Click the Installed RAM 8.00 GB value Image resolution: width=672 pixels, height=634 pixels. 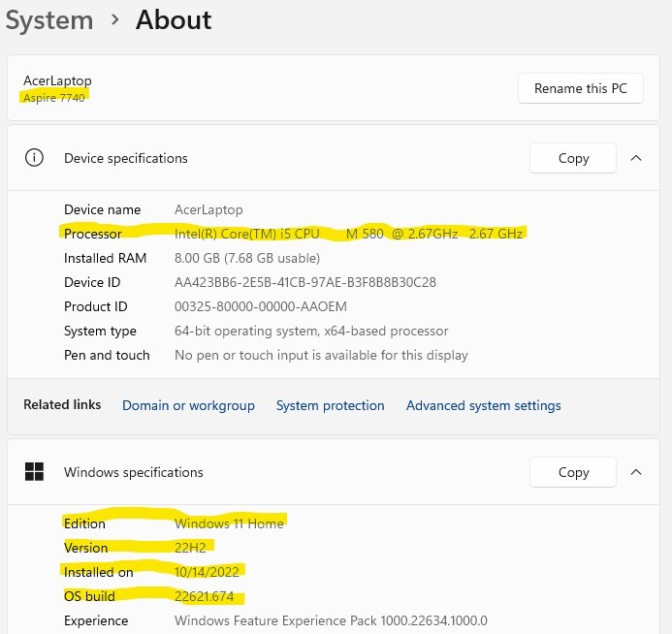coord(246,258)
